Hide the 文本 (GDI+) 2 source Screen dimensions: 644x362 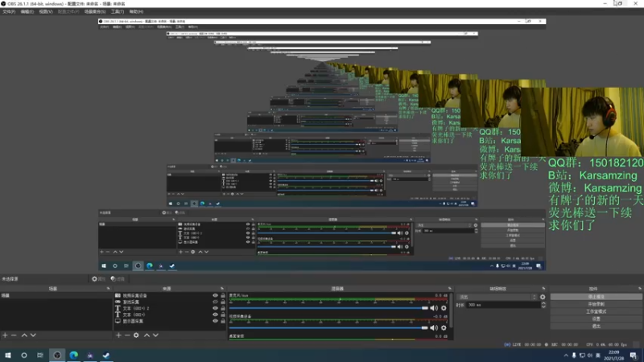[x=215, y=308]
